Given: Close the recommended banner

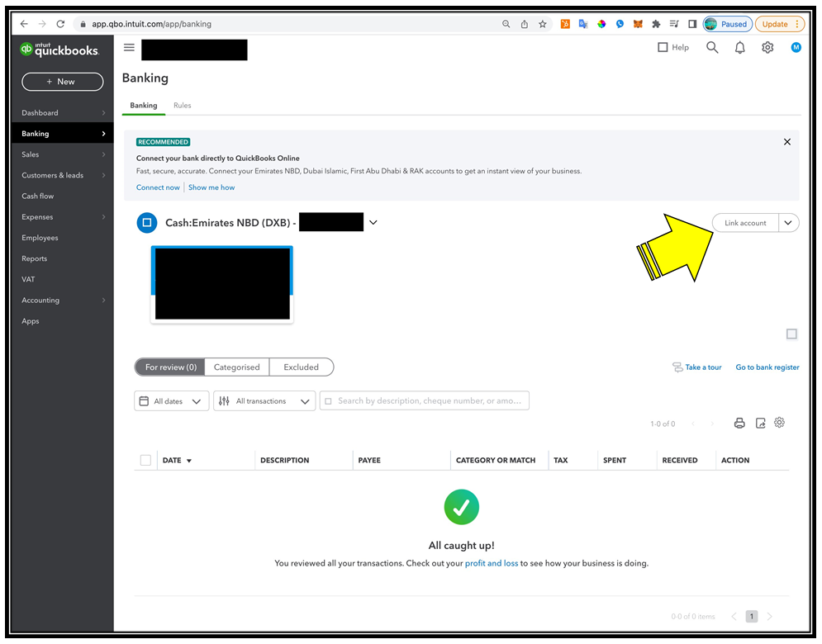Looking at the screenshot, I should [786, 142].
